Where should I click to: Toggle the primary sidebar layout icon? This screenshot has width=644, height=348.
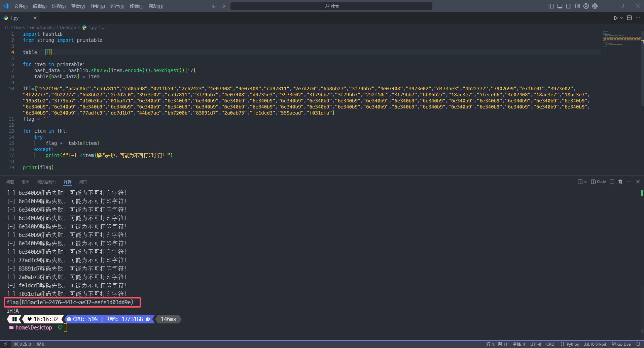[551, 6]
